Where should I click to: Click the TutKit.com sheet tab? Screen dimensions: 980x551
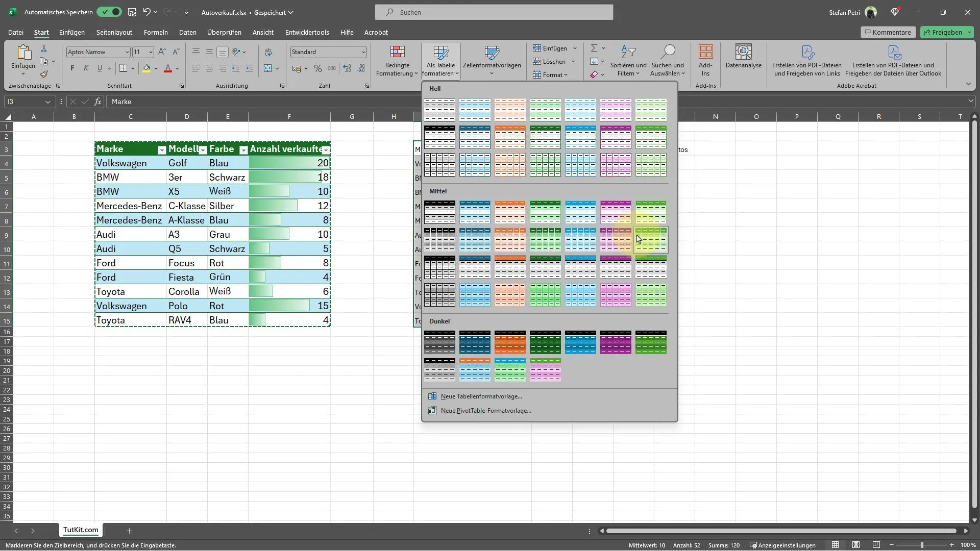80,530
